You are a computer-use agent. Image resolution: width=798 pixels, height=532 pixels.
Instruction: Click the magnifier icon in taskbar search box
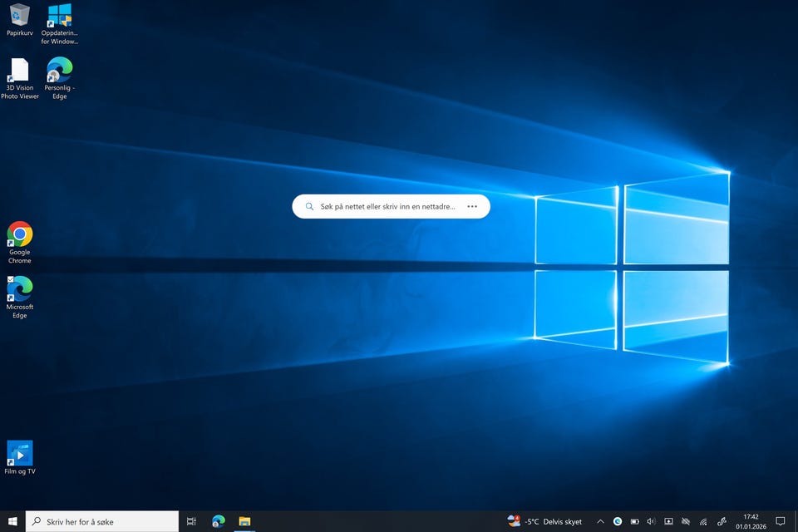(37, 521)
